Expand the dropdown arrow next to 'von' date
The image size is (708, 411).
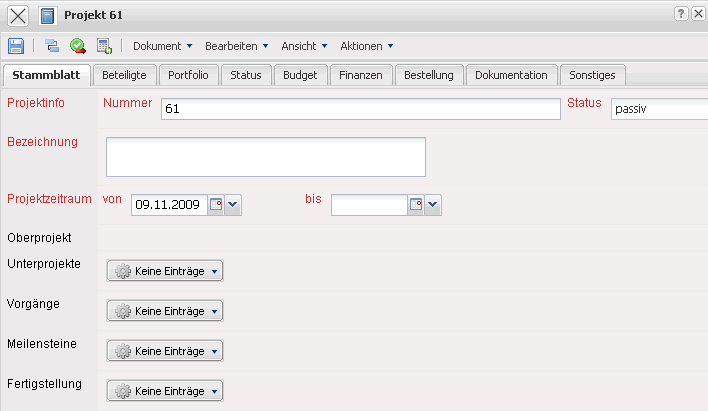(x=233, y=205)
